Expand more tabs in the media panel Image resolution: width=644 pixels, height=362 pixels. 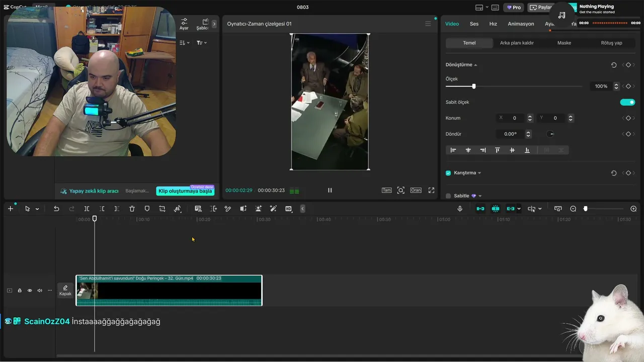(214, 24)
